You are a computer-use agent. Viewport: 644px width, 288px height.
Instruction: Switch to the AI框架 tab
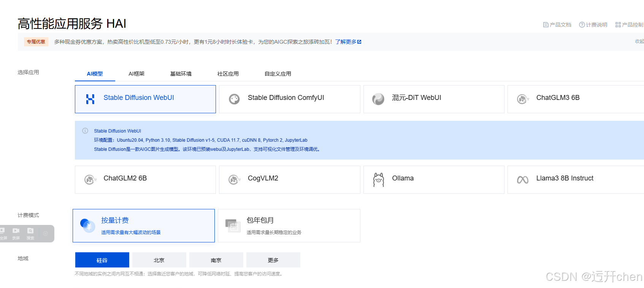[136, 74]
